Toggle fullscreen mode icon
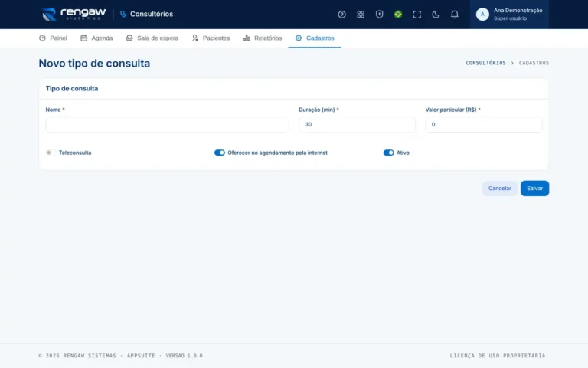This screenshot has width=588, height=368. (416, 15)
